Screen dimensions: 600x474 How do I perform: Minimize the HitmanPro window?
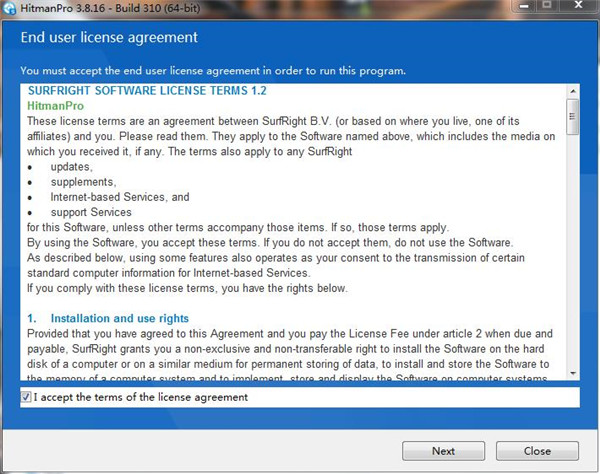[x=524, y=6]
